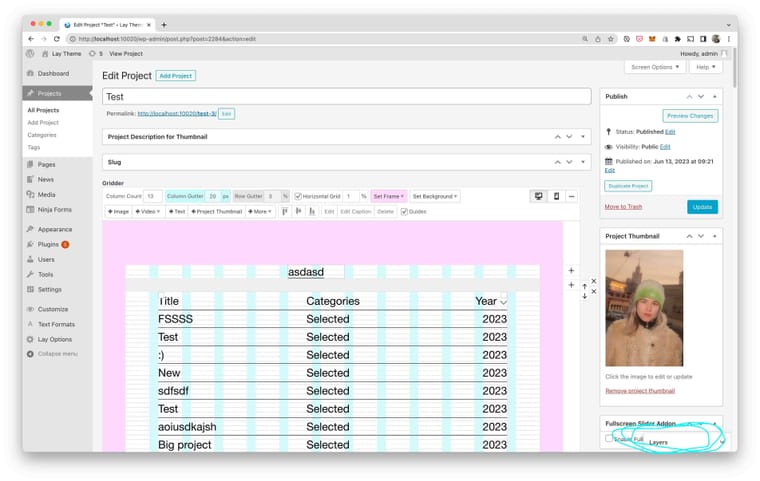
Task: Click the WordPress logo in admin bar
Action: coord(31,53)
